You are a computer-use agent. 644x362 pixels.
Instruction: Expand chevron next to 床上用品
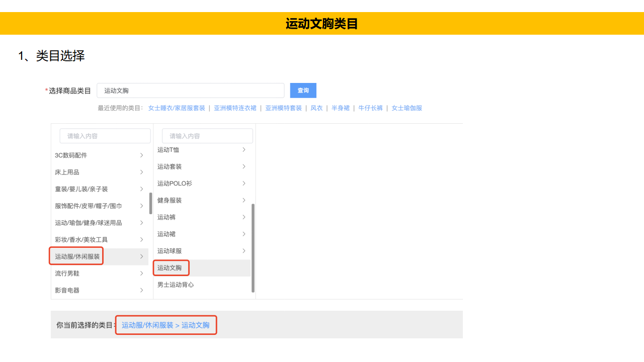coord(141,172)
